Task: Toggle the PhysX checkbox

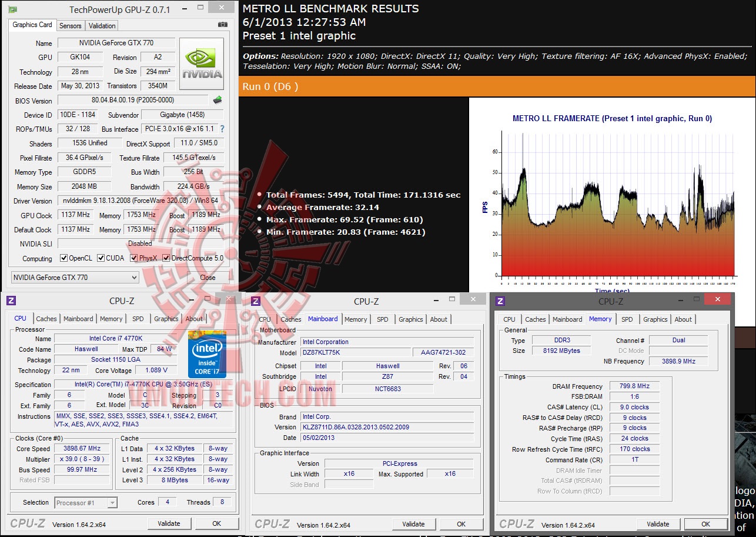Action: tap(134, 258)
